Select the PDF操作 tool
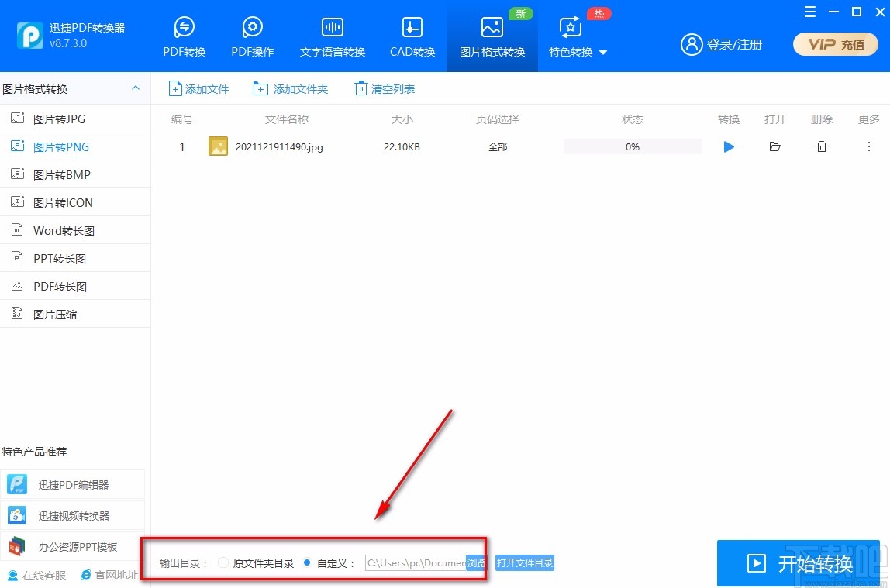The height and width of the screenshot is (588, 890). pos(251,35)
